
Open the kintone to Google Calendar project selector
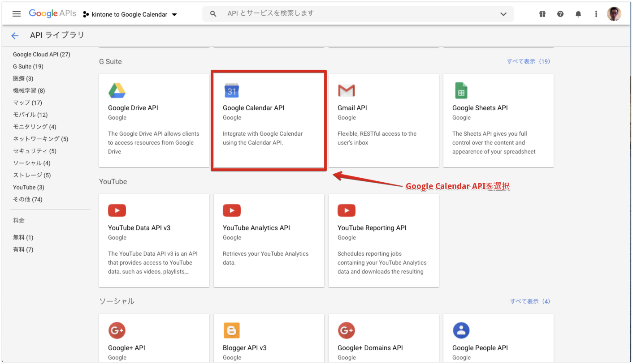130,14
